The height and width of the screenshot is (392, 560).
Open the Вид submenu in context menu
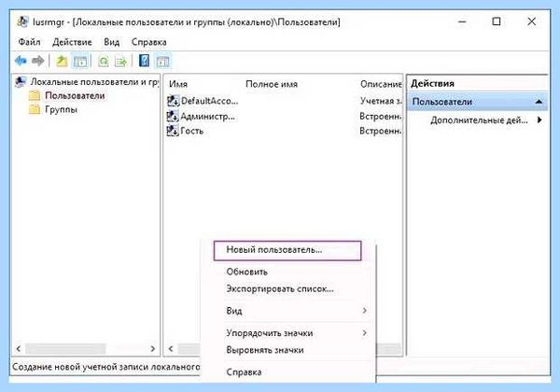pos(287,311)
